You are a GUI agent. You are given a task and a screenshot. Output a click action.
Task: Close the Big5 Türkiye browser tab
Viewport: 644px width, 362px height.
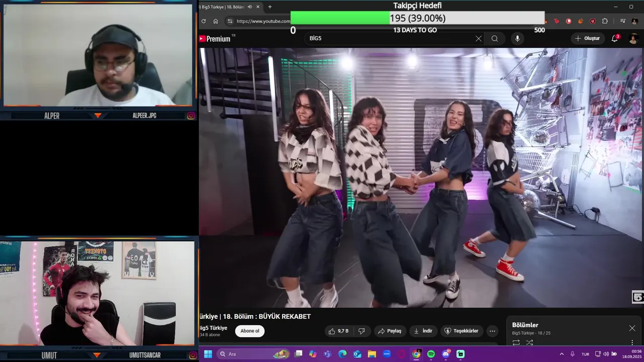[x=258, y=7]
